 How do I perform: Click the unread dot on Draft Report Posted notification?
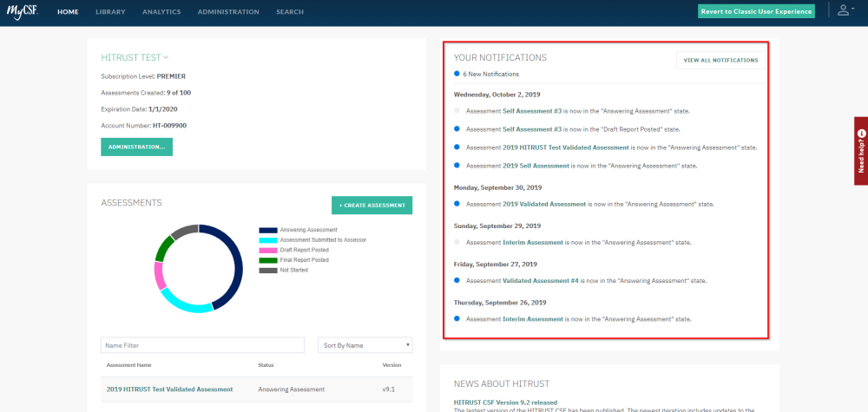click(x=457, y=129)
